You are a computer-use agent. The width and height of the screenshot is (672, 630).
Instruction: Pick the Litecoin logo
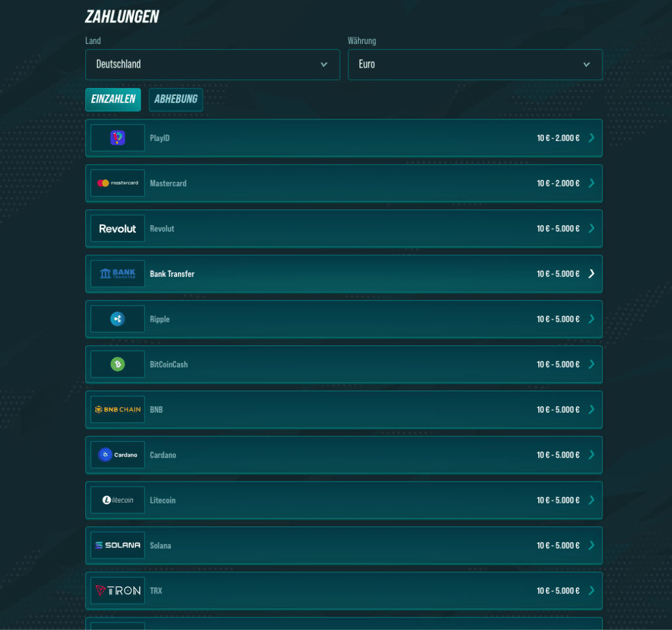[117, 500]
